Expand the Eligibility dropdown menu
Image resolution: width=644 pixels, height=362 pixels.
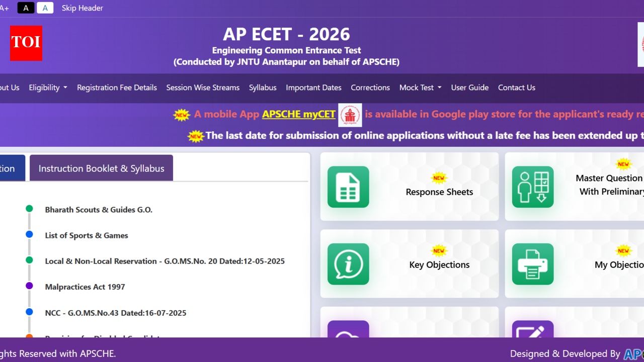48,87
